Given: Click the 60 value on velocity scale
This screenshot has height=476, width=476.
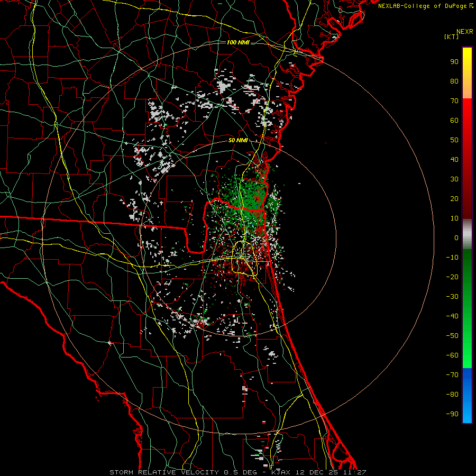Looking at the screenshot, I should pyautogui.click(x=454, y=120).
